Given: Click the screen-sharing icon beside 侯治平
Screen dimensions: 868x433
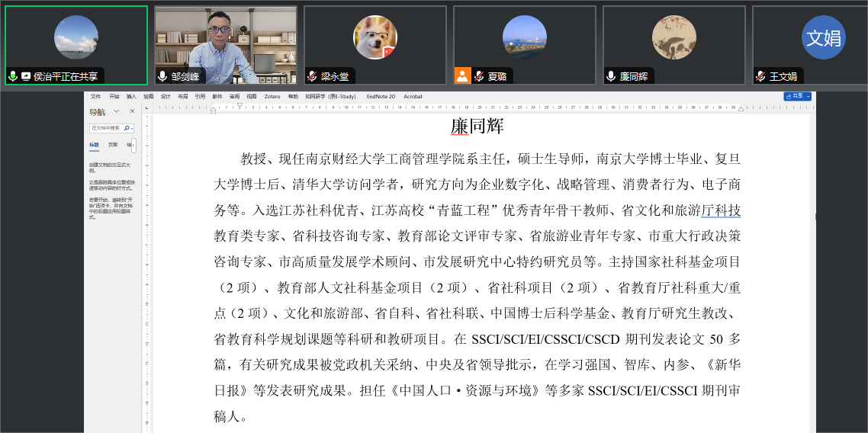Looking at the screenshot, I should (x=26, y=76).
